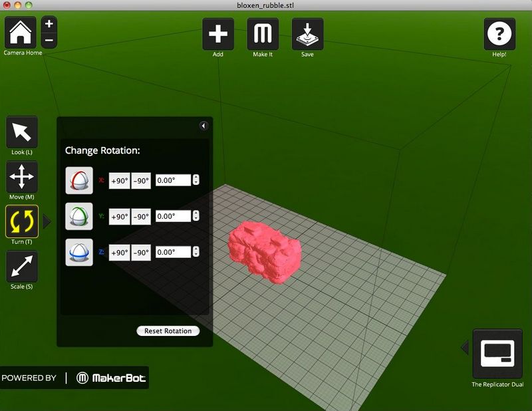This screenshot has width=532, height=411.
Task: Open the Make It dialog
Action: coord(263,34)
